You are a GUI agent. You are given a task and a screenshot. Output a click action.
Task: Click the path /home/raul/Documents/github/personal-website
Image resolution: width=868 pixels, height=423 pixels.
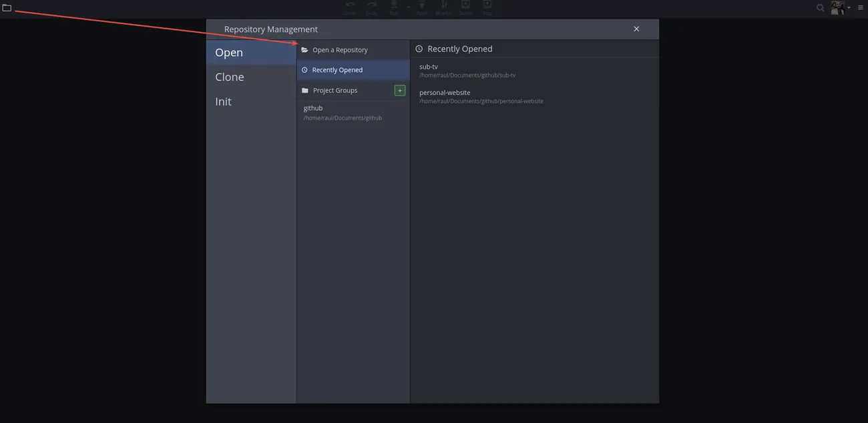(481, 102)
